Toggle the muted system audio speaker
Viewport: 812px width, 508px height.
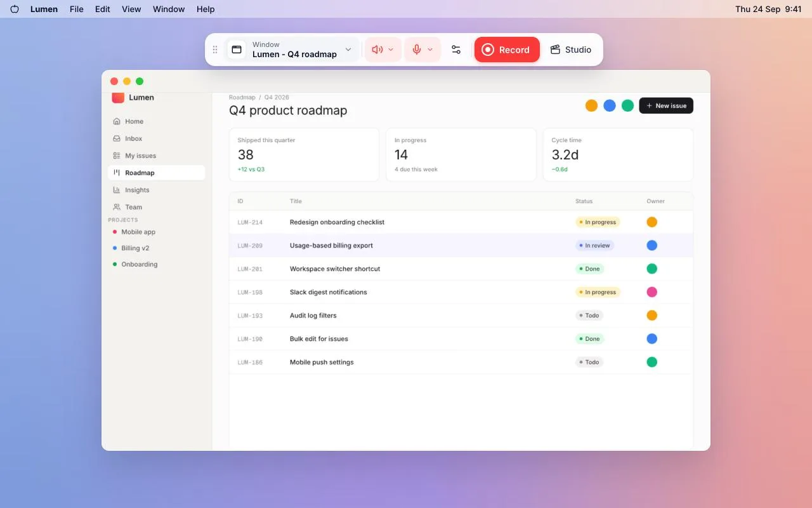click(x=377, y=50)
